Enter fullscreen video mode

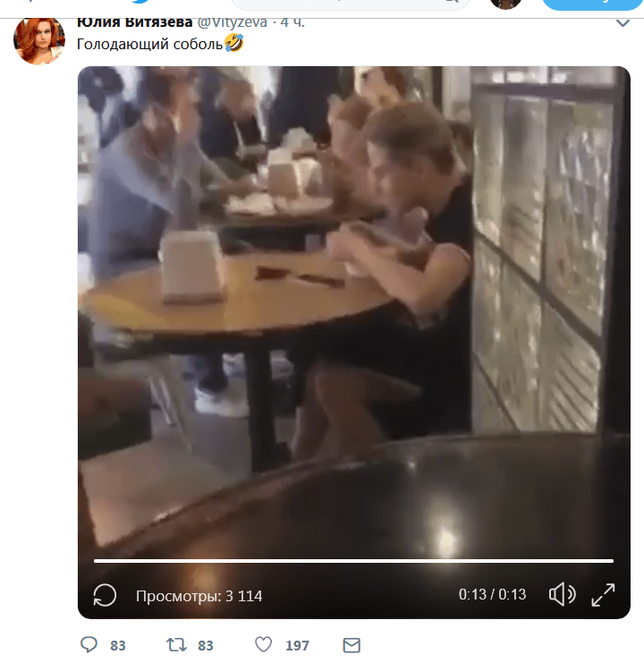pyautogui.click(x=604, y=594)
